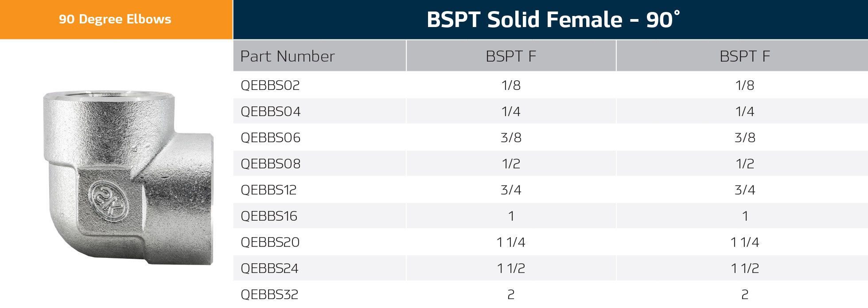Select part number QEBBS02
The width and height of the screenshot is (868, 308).
(270, 85)
